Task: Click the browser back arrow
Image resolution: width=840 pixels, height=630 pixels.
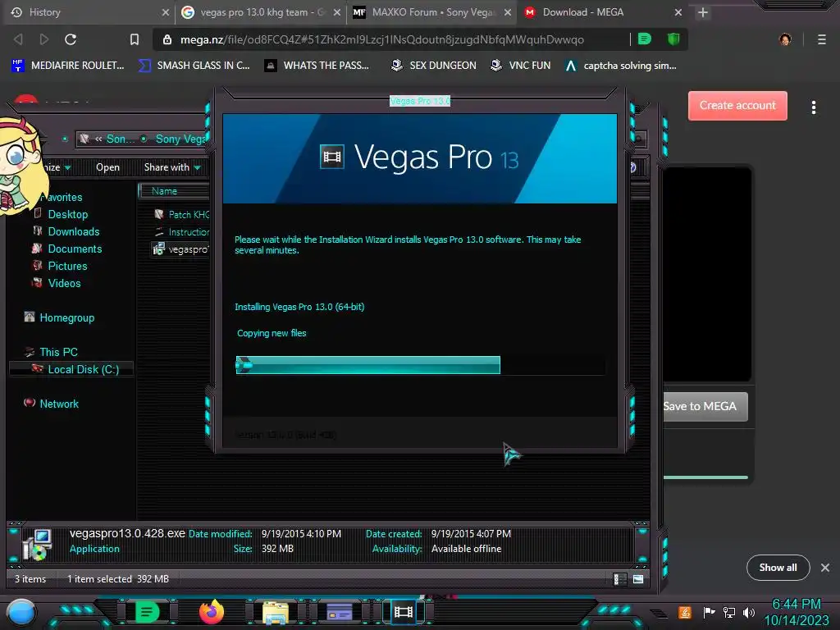Action: (x=18, y=39)
